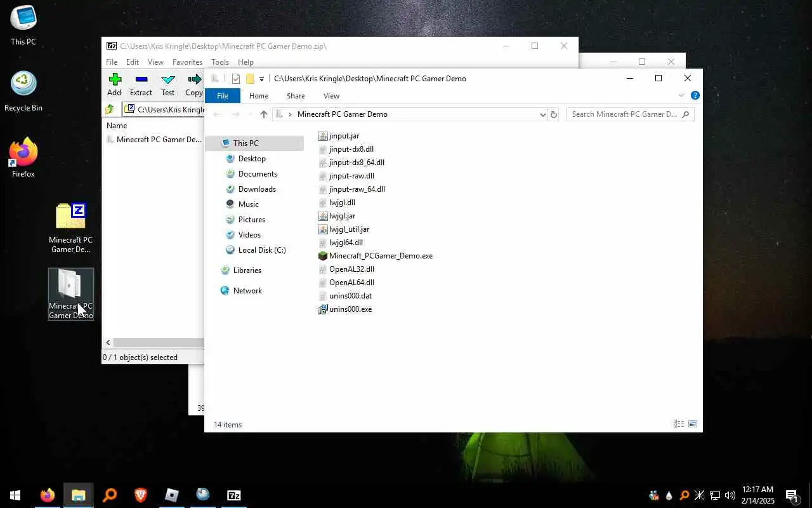Image resolution: width=812 pixels, height=508 pixels.
Task: Click the Roblox taskbar icon
Action: coord(171,495)
